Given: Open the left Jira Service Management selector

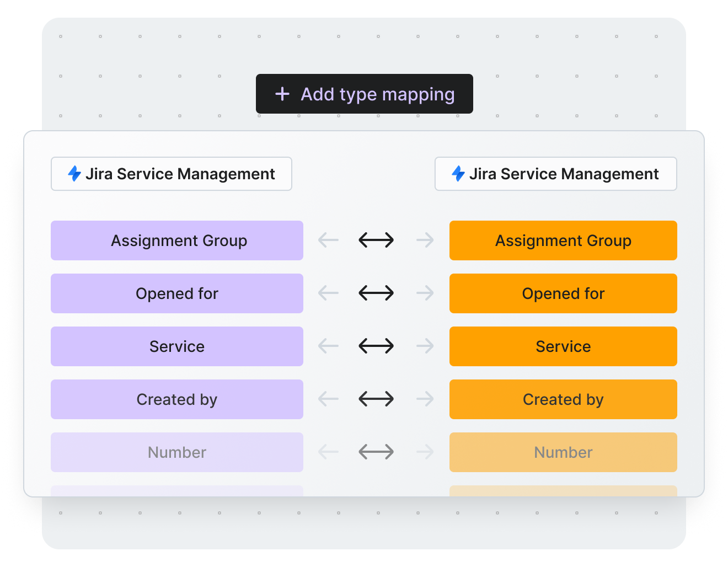Looking at the screenshot, I should coord(172,174).
